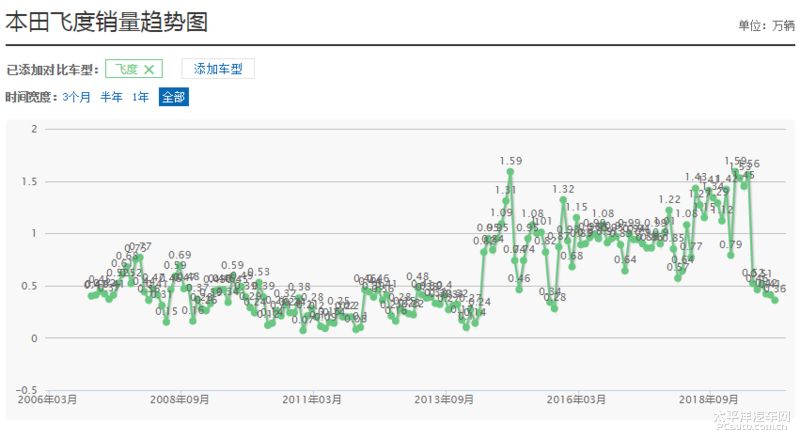Click the 0.68 data point near 2016

click(x=572, y=266)
